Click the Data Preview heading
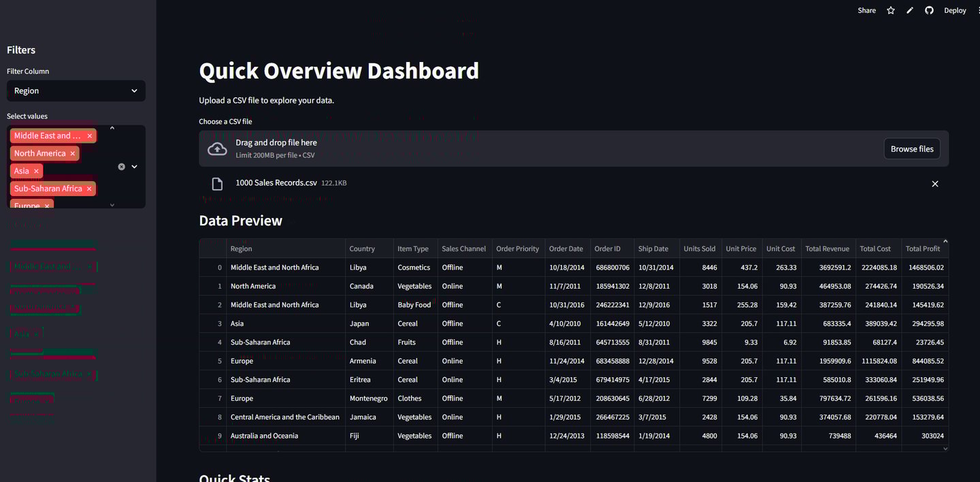This screenshot has height=482, width=980. [240, 221]
